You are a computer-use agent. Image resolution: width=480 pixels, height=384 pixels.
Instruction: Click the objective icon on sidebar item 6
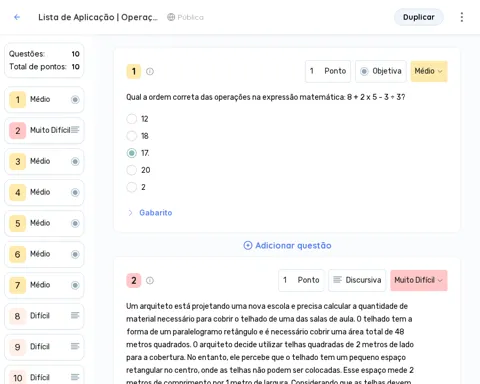(75, 254)
